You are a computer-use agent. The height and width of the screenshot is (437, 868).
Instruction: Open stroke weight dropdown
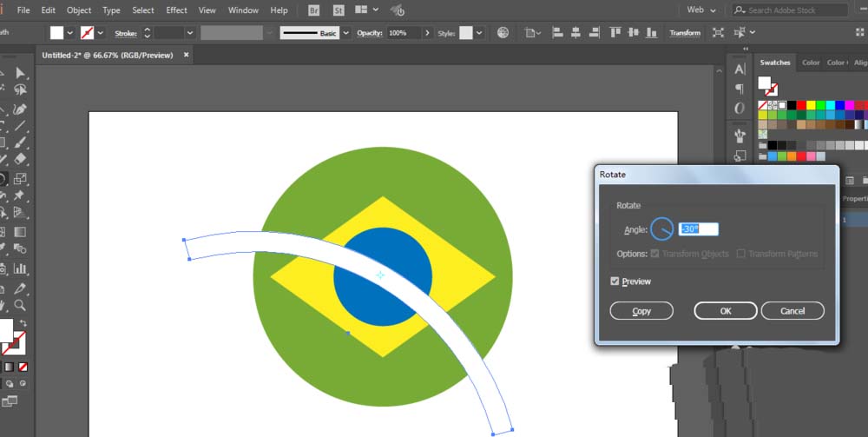(x=190, y=33)
